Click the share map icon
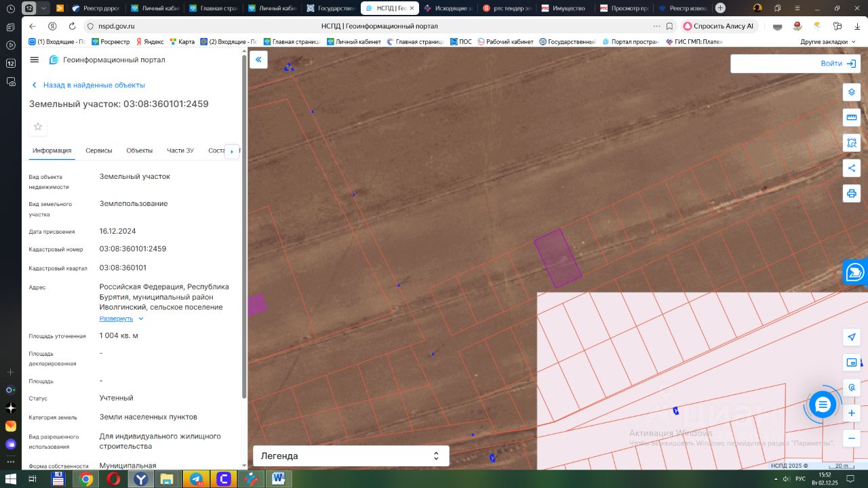 point(852,168)
